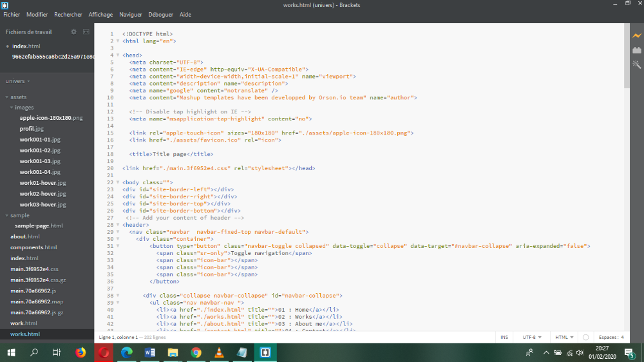The image size is (644, 362).
Task: Open volume control tray icon
Action: [580, 352]
